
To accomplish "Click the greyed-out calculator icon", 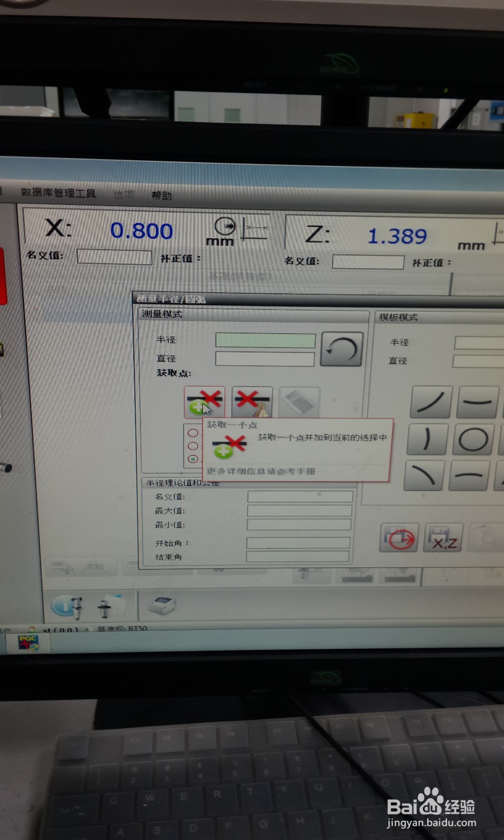I will [299, 402].
